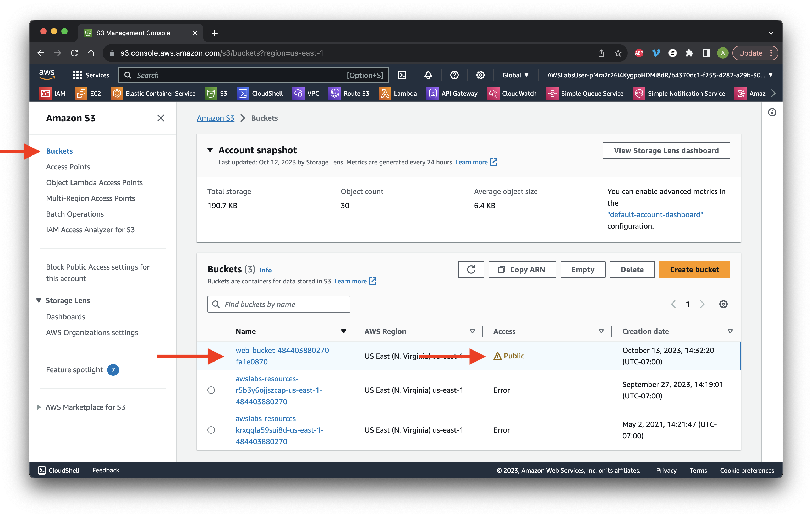This screenshot has width=812, height=517.
Task: Click the Copy ARN button
Action: [x=522, y=269]
